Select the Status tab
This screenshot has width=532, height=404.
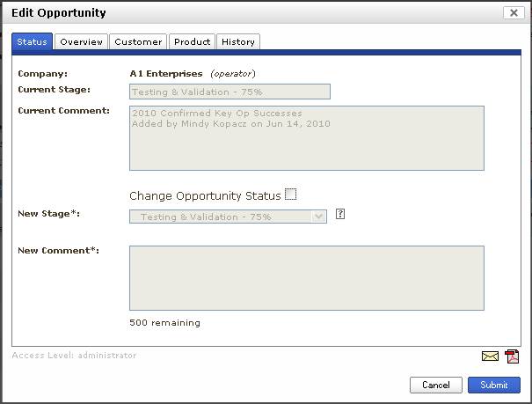click(x=33, y=42)
